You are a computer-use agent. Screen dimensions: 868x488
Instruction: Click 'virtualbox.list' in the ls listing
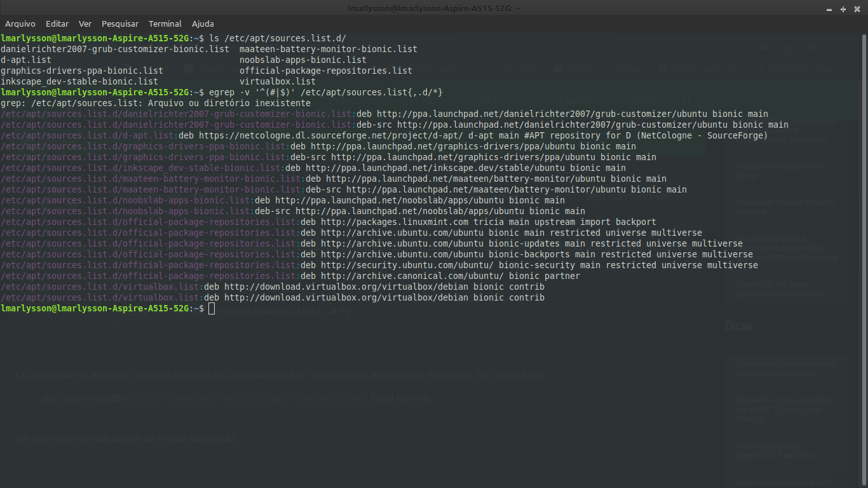coord(278,81)
